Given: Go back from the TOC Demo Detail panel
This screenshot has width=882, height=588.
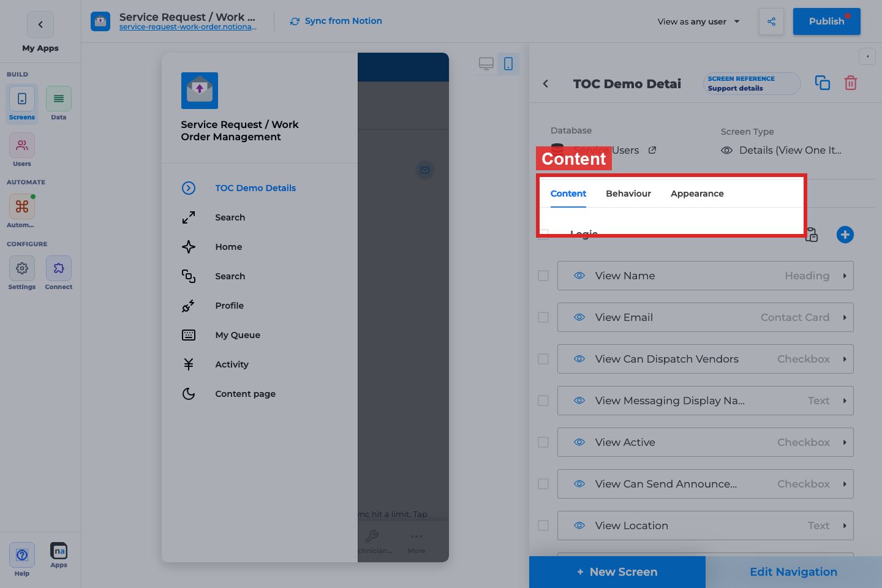Looking at the screenshot, I should (546, 84).
